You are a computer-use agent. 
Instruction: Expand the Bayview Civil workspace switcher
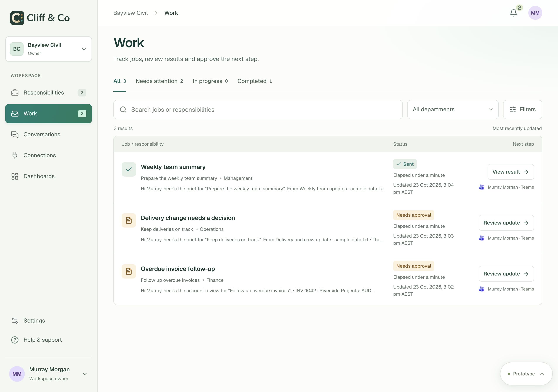pyautogui.click(x=49, y=49)
